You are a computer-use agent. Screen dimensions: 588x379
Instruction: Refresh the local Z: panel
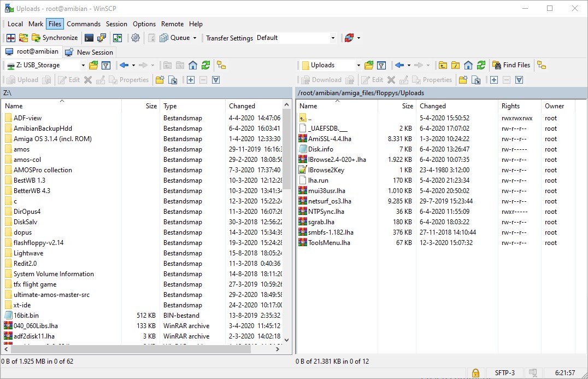(x=205, y=65)
